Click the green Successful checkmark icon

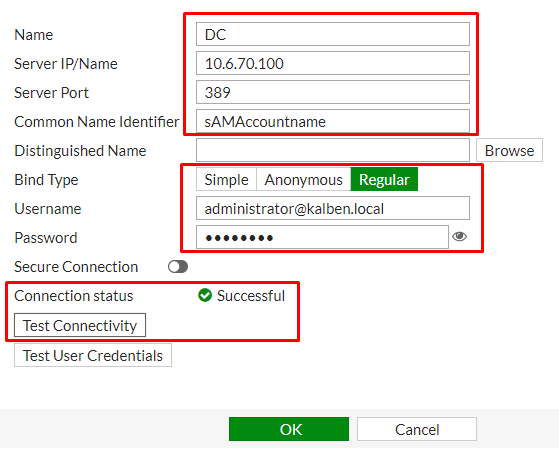(x=205, y=296)
